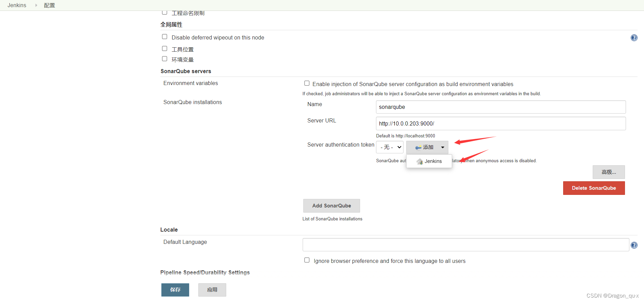Click Delete SonarQube button
This screenshot has width=644, height=302.
[x=594, y=188]
